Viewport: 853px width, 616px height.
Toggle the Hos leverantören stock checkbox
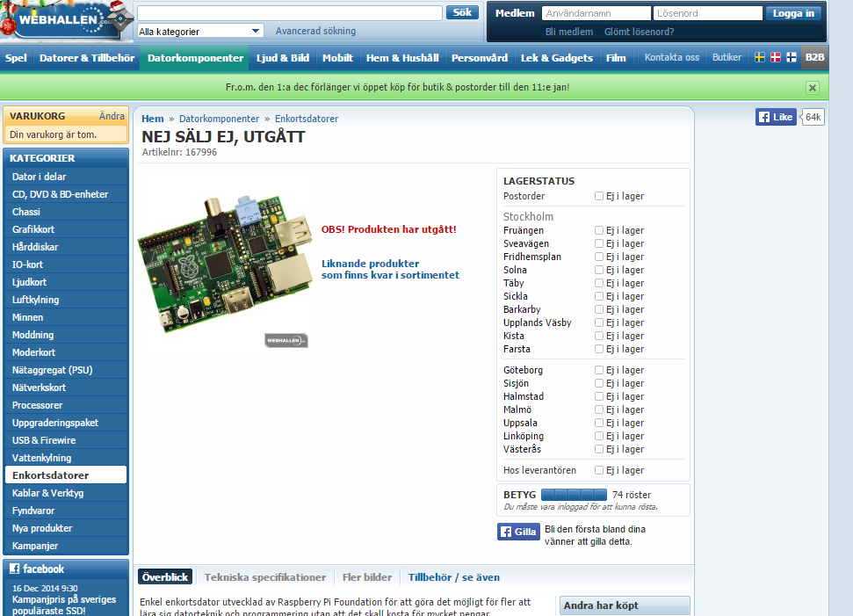point(599,470)
